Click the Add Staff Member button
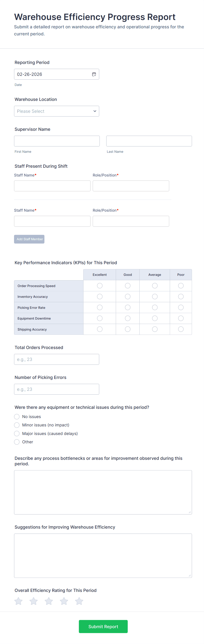Image resolution: width=204 pixels, height=644 pixels. 29,239
